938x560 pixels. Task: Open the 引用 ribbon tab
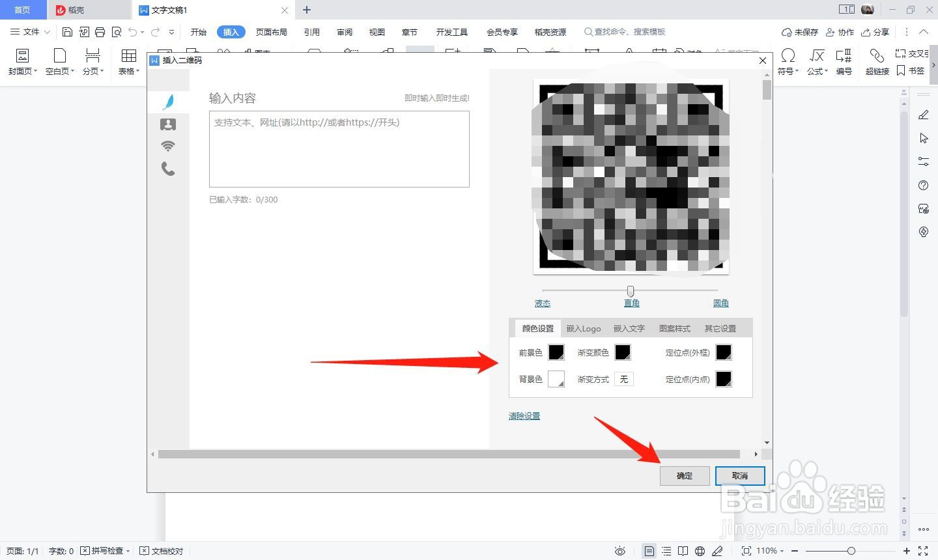pos(312,32)
